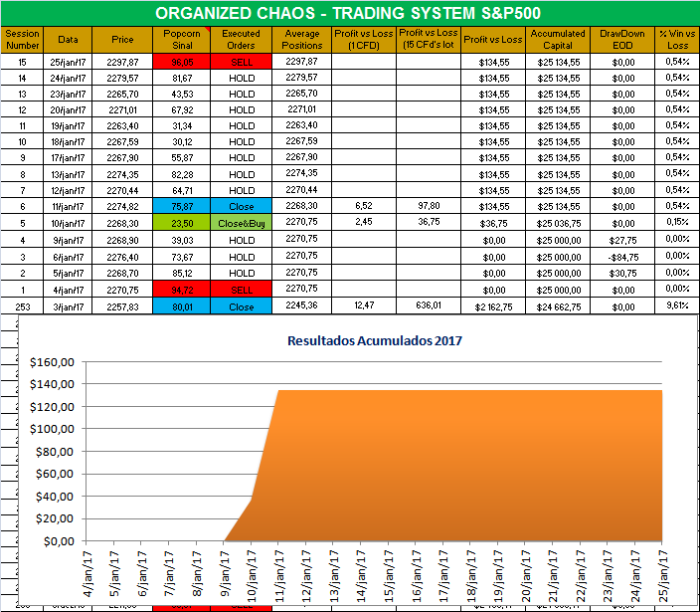Select the $24 662,75 capital cell

click(x=558, y=306)
